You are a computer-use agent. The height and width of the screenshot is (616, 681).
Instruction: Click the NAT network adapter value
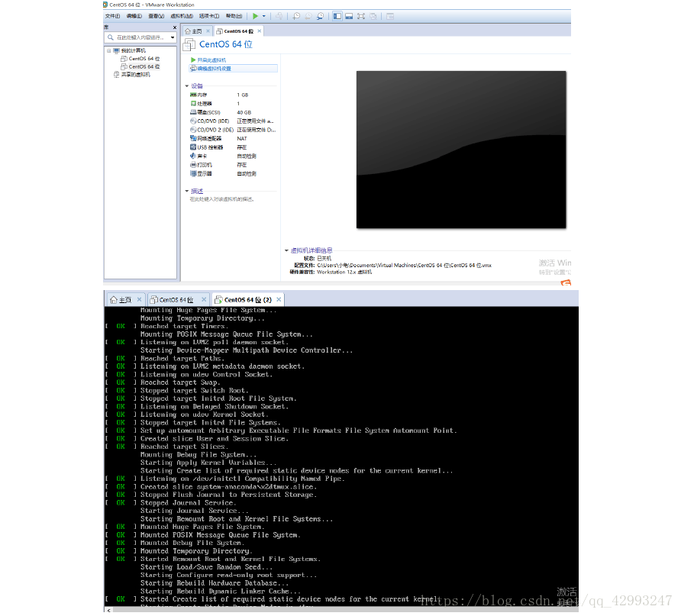(x=242, y=138)
